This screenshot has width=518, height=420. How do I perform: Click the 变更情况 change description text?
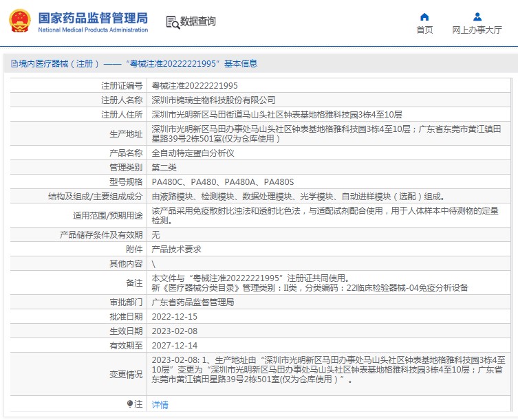pyautogui.click(x=328, y=370)
